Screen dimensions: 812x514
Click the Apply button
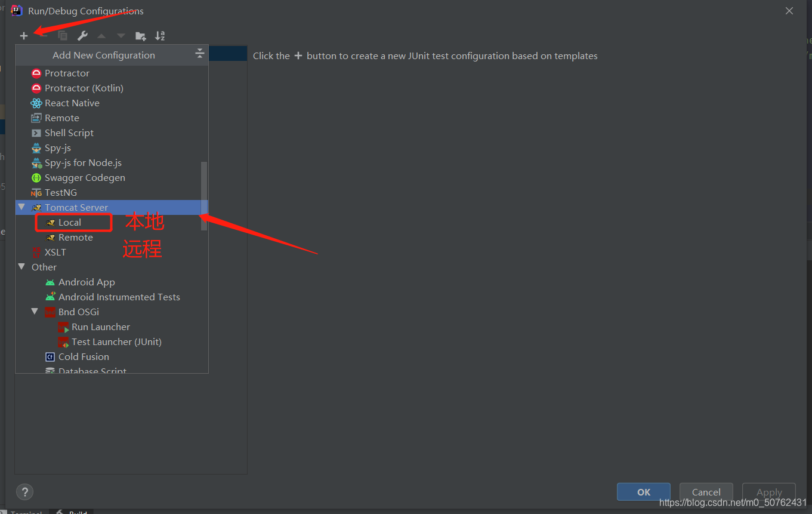point(769,492)
